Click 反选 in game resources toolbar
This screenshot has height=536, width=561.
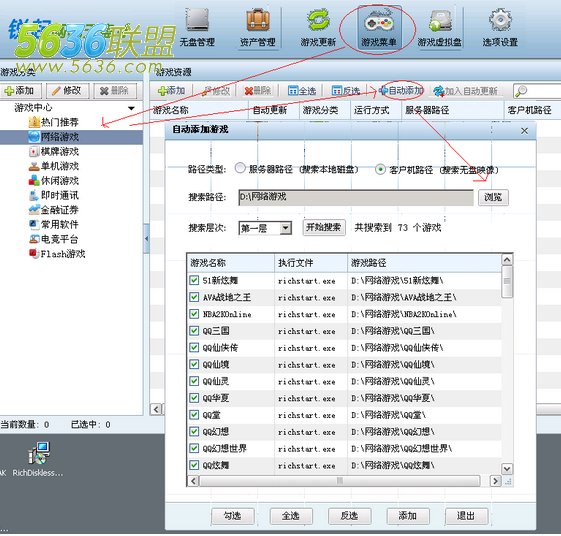[x=346, y=91]
